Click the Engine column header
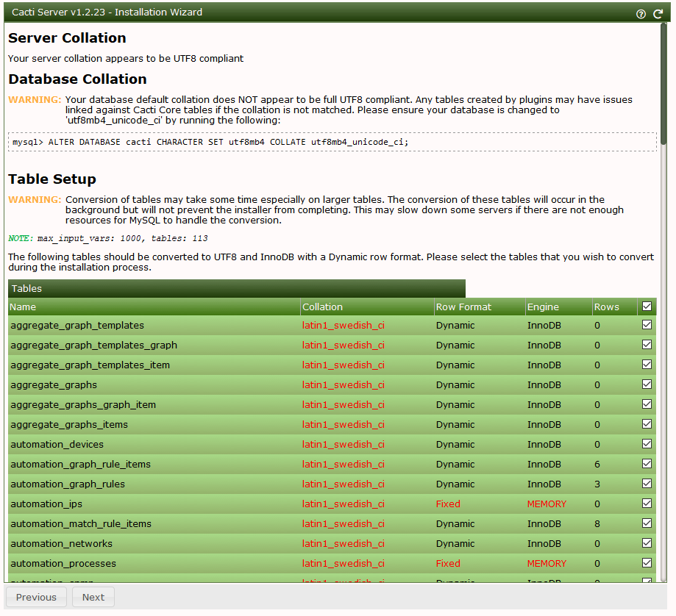This screenshot has height=616, width=676. pos(559,307)
